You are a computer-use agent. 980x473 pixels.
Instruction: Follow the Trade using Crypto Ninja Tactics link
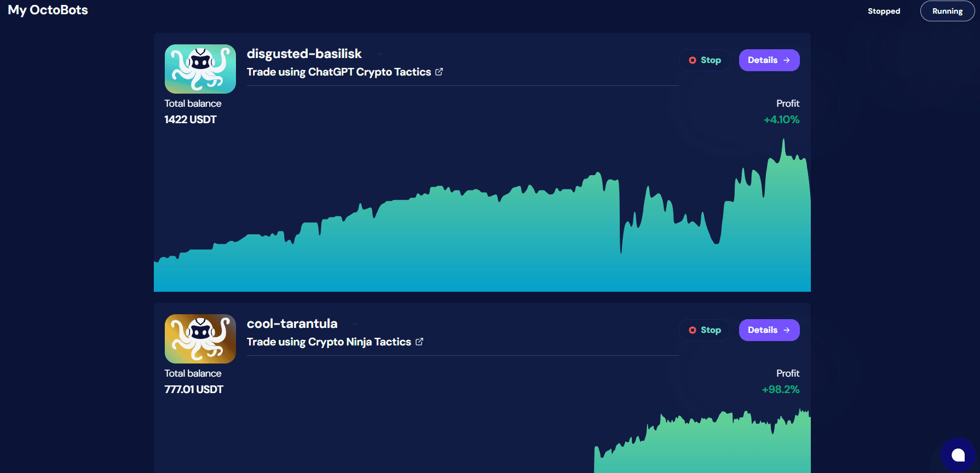pyautogui.click(x=329, y=342)
